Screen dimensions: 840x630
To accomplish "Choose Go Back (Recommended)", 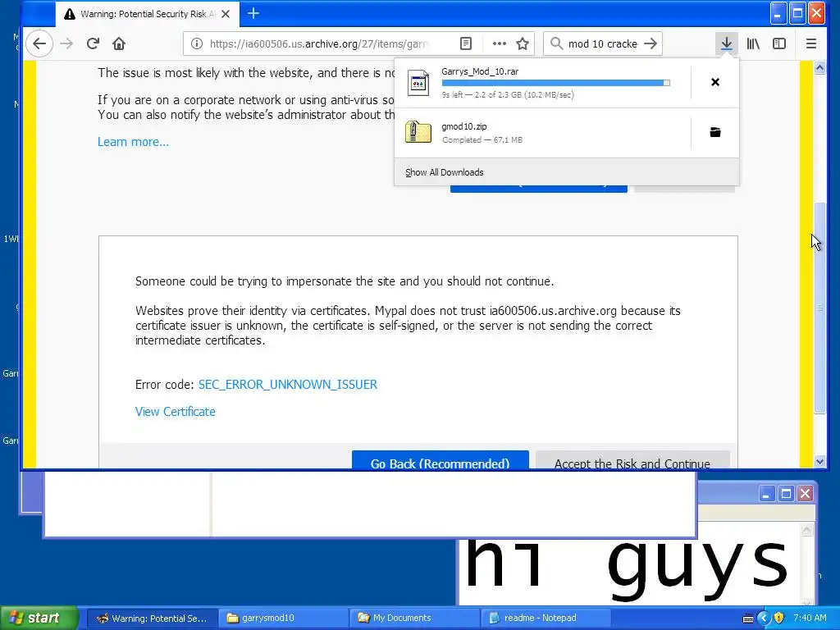I will [x=440, y=460].
